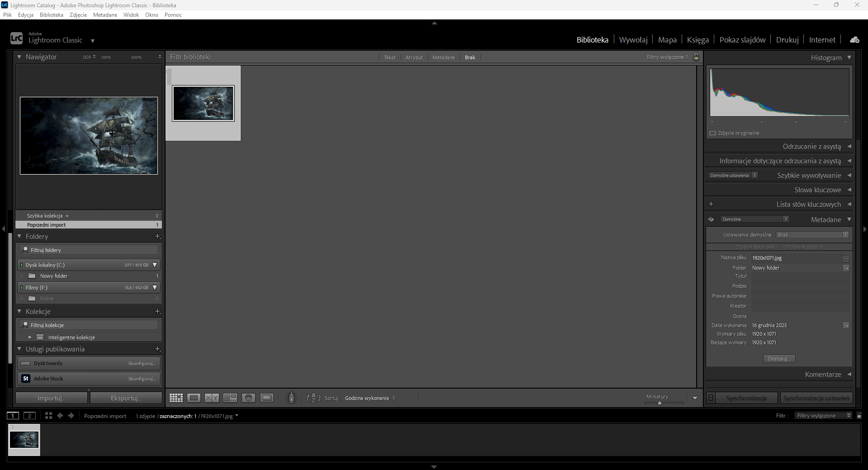Toggle the Zdjęcie oryginalne checkbox
This screenshot has height=470, width=868.
click(712, 133)
